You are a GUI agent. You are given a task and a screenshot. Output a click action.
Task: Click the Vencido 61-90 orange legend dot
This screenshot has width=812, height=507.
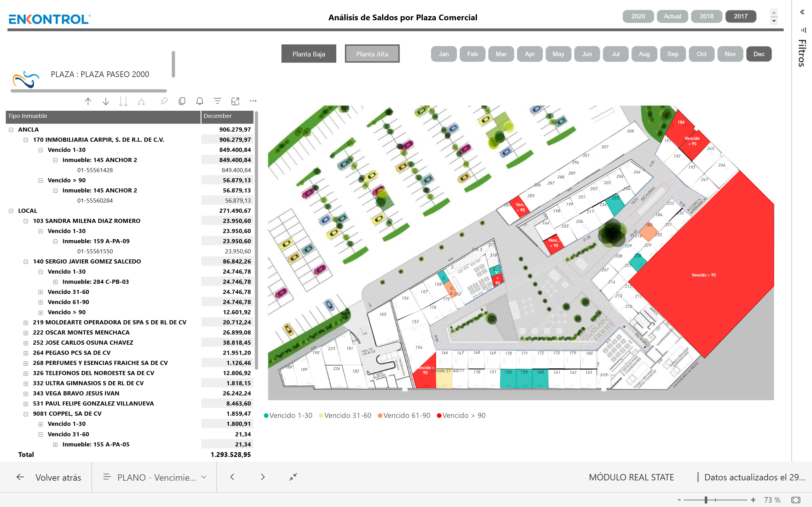[x=380, y=415]
